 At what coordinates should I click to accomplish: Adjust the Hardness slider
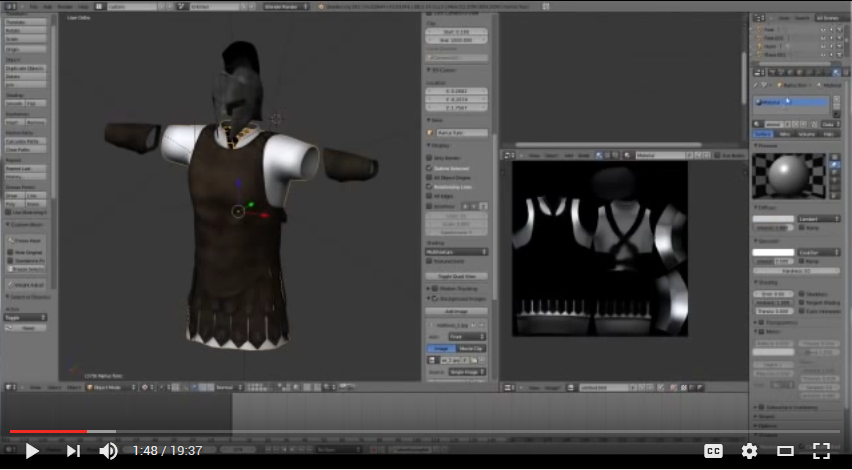point(796,271)
